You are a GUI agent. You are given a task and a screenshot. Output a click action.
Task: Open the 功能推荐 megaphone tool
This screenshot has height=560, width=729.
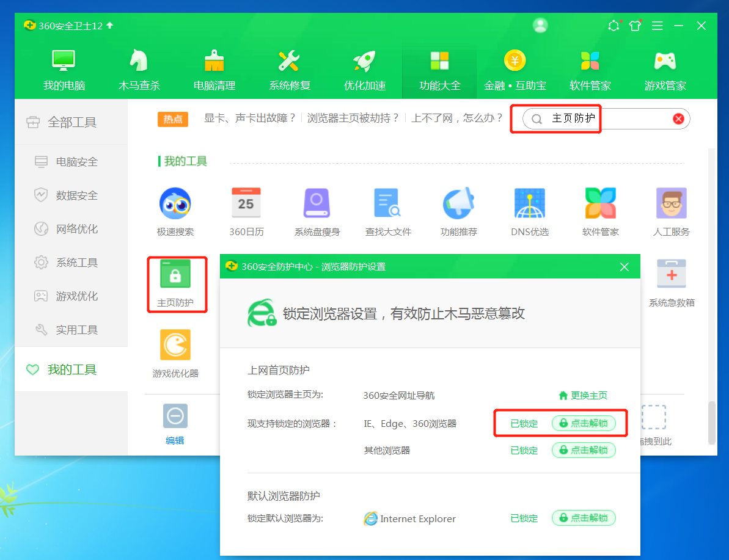click(x=458, y=212)
